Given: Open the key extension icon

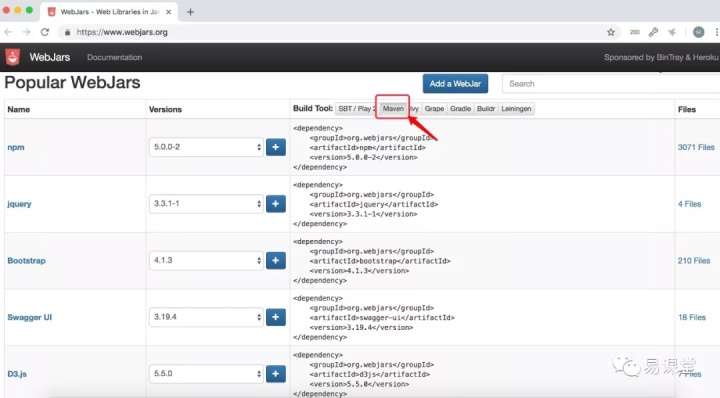Looking at the screenshot, I should click(653, 32).
